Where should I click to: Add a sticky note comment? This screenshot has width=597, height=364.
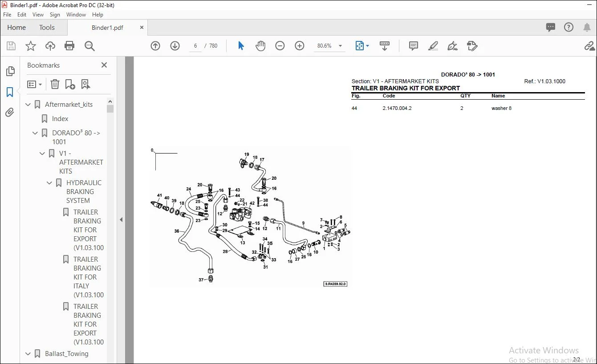414,46
